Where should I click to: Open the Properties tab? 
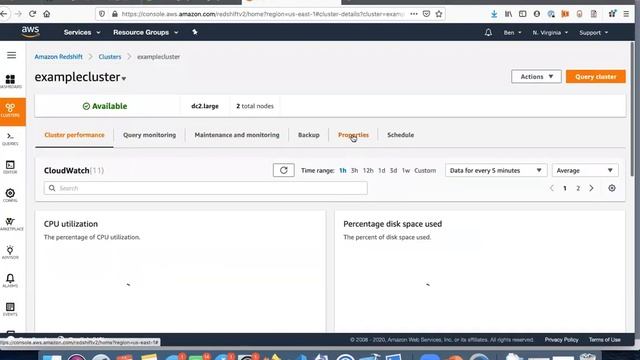coord(353,135)
